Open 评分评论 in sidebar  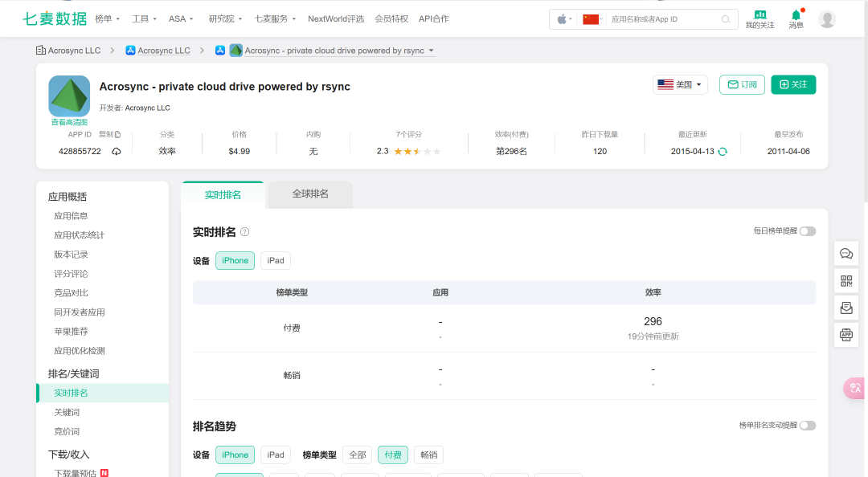71,274
